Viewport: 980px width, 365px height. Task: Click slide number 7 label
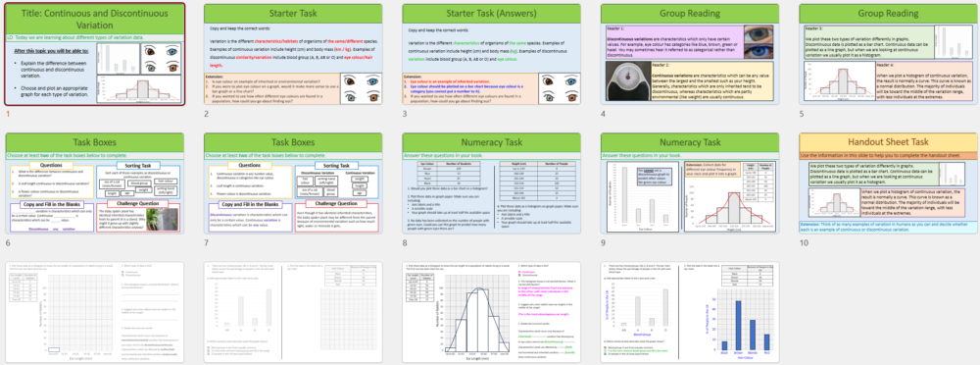pos(206,243)
